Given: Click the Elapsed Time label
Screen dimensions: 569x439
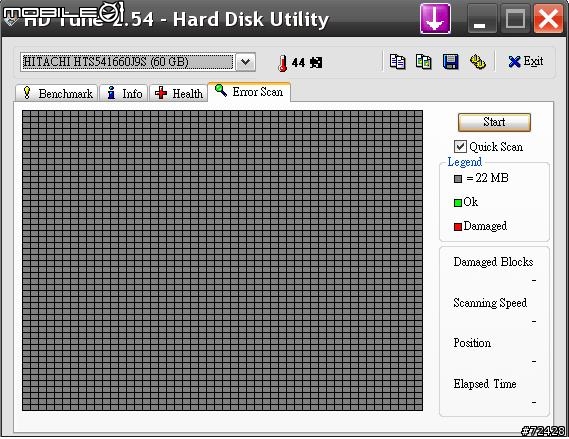Looking at the screenshot, I should (485, 383).
